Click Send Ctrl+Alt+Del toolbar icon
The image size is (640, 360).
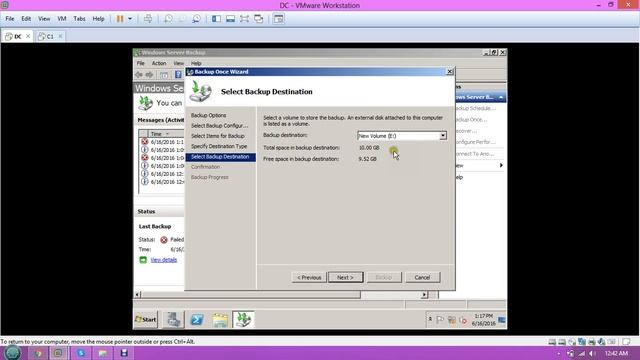point(148,19)
